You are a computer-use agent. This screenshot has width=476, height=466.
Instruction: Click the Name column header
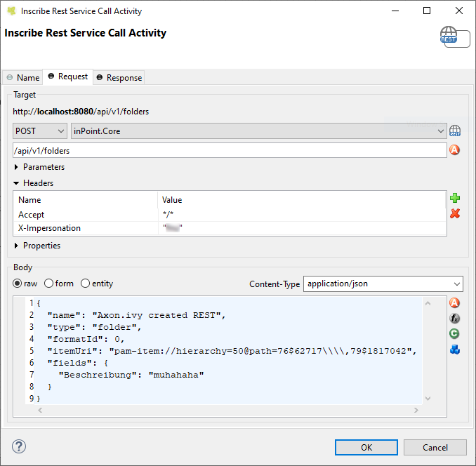click(86, 199)
